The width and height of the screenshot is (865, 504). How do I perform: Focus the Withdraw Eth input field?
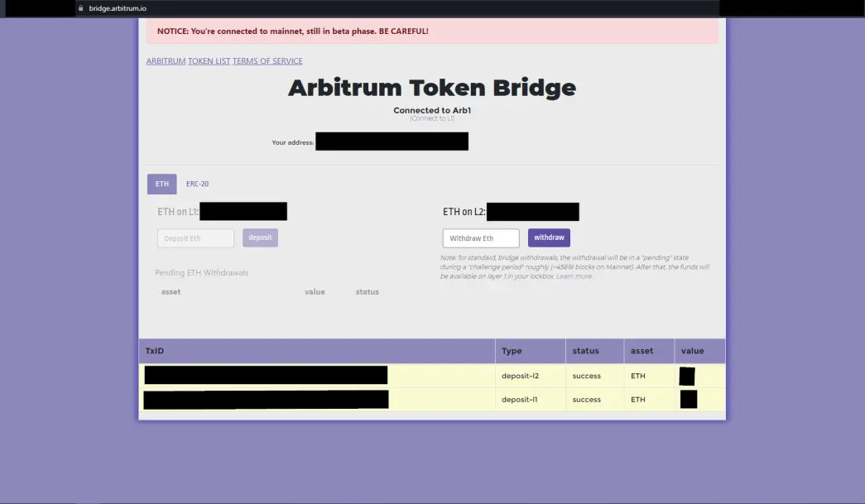point(481,238)
